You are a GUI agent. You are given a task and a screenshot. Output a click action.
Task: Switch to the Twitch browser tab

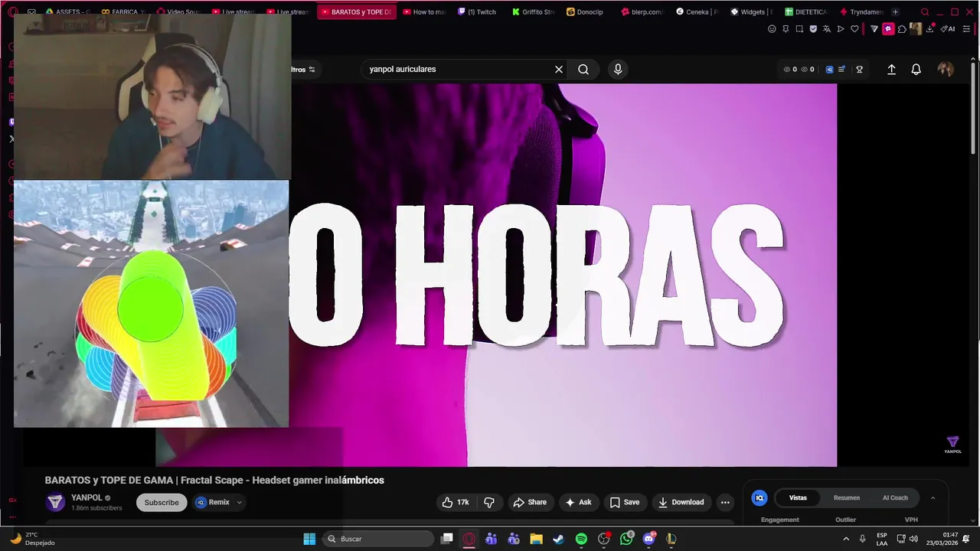pos(477,11)
